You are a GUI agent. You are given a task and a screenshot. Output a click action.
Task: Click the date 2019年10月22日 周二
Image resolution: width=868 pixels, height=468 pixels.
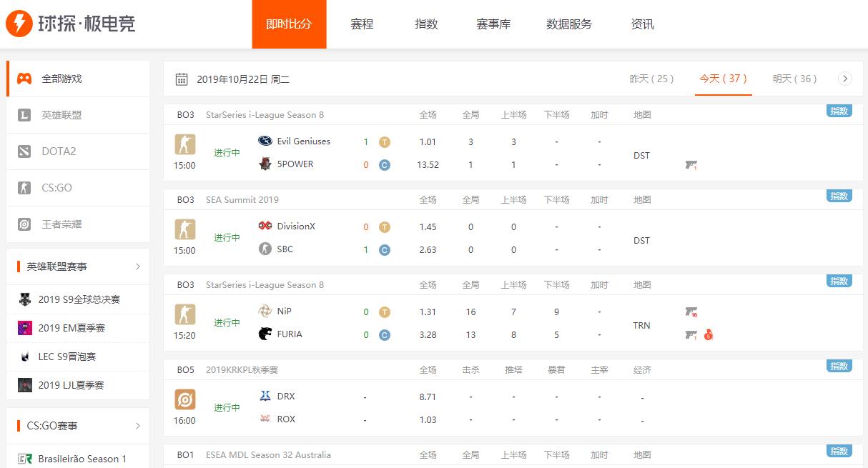pos(243,79)
